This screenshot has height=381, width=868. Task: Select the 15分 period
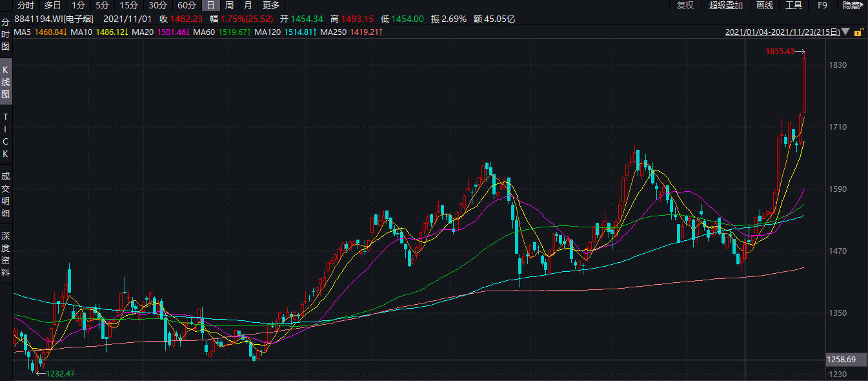129,5
